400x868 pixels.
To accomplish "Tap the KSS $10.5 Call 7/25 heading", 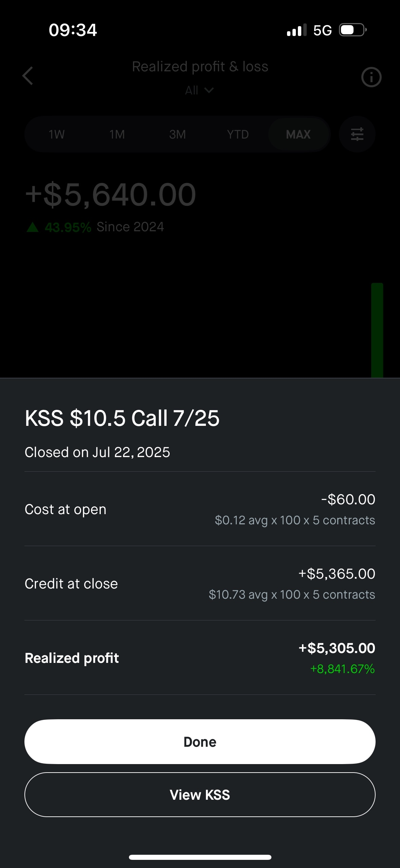I will click(x=122, y=418).
